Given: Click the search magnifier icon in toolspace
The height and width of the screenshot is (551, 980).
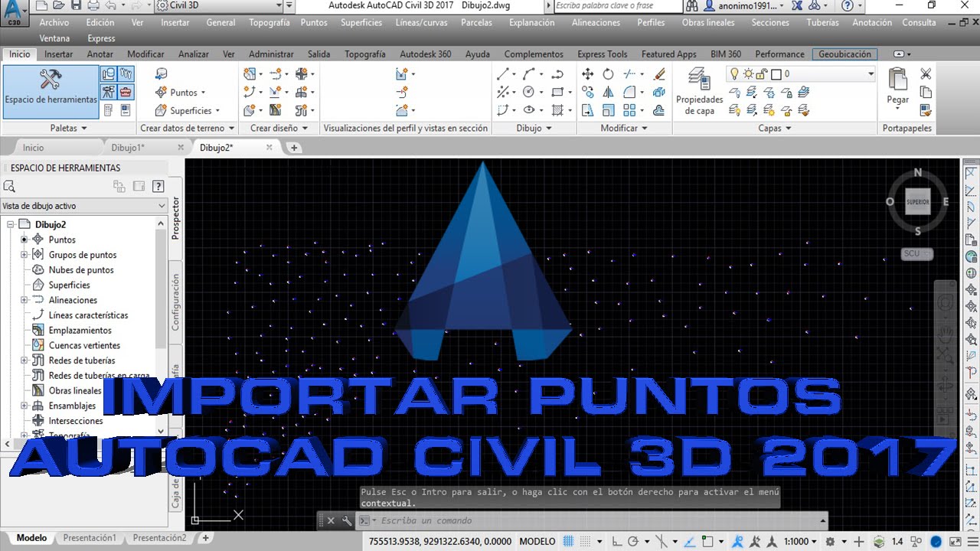Looking at the screenshot, I should [10, 186].
